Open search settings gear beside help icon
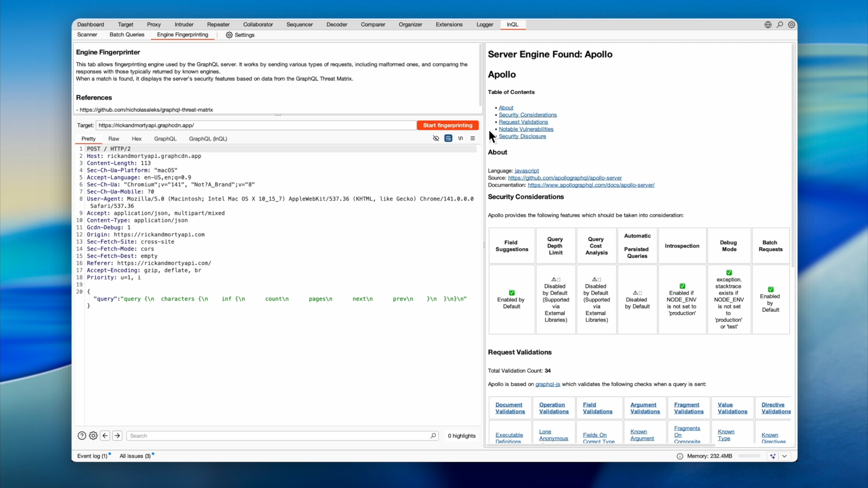This screenshot has width=868, height=488. (x=93, y=436)
